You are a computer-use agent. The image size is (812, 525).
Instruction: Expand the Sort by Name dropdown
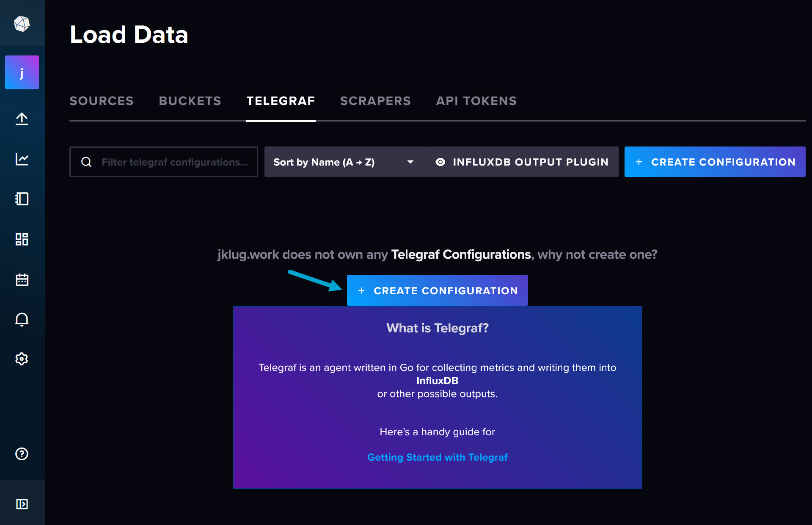(344, 162)
